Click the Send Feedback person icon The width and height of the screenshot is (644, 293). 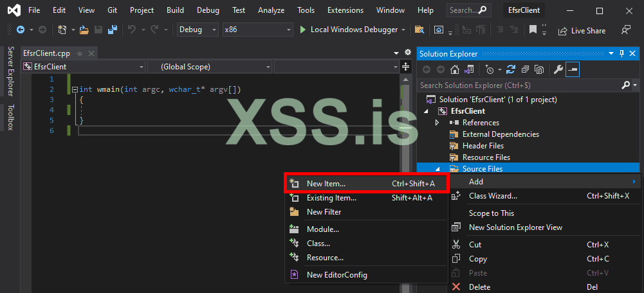(x=625, y=30)
